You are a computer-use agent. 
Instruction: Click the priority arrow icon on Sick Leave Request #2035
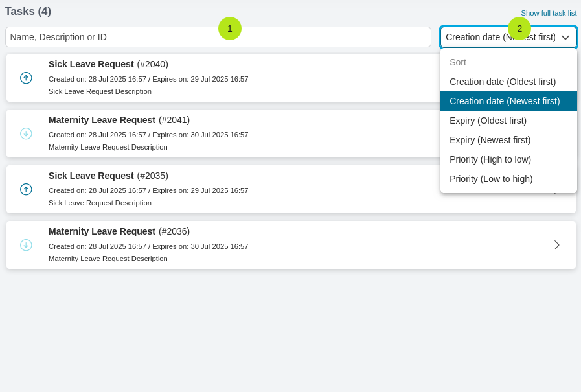coord(26,189)
